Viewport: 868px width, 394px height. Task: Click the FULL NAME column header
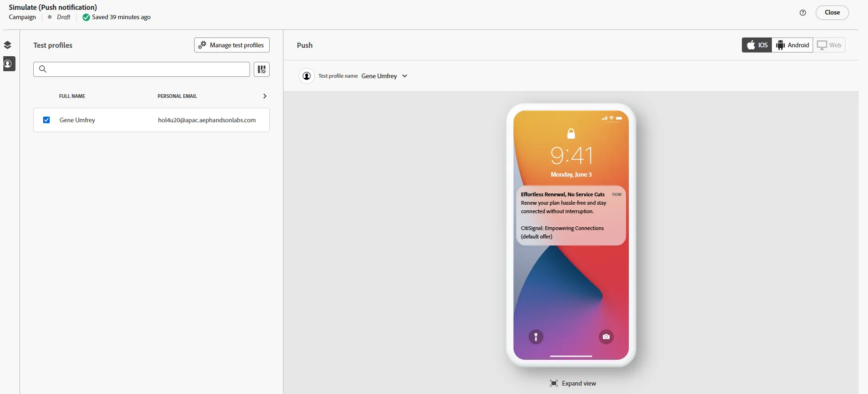72,96
